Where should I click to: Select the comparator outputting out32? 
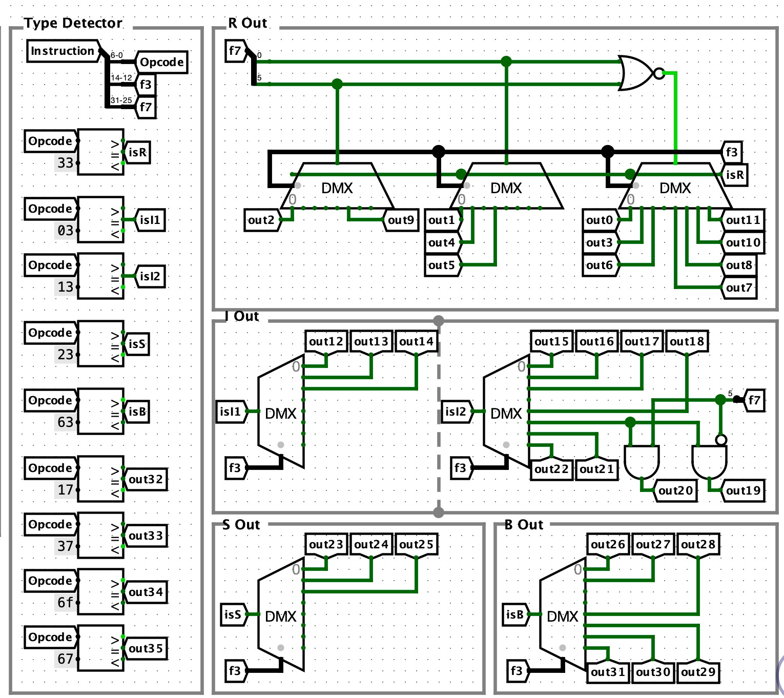point(101,479)
